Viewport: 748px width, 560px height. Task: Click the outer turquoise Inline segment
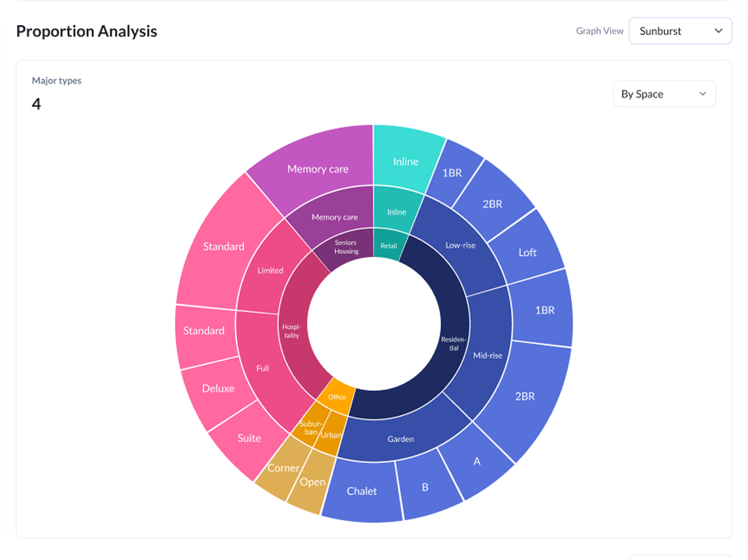tap(406, 161)
